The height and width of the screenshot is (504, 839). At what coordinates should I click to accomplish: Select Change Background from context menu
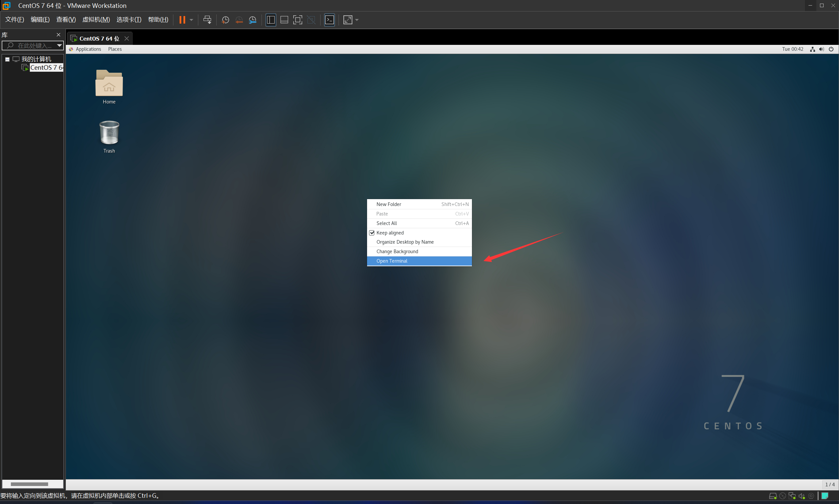[419, 251]
